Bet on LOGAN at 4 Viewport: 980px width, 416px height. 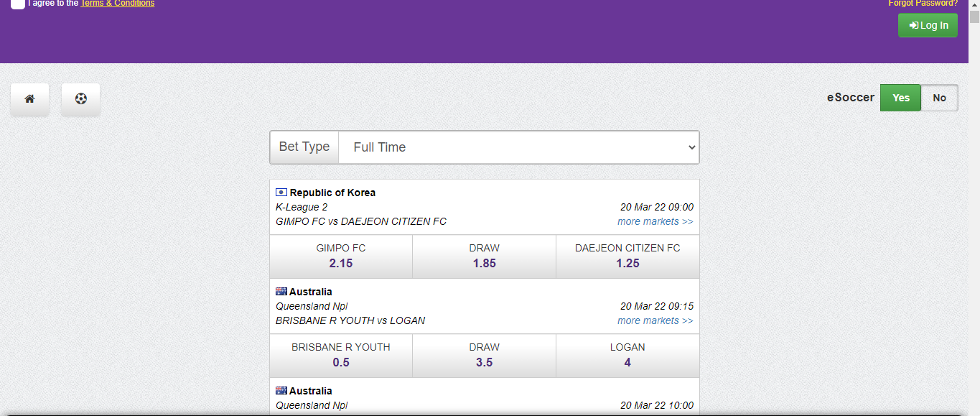click(627, 356)
